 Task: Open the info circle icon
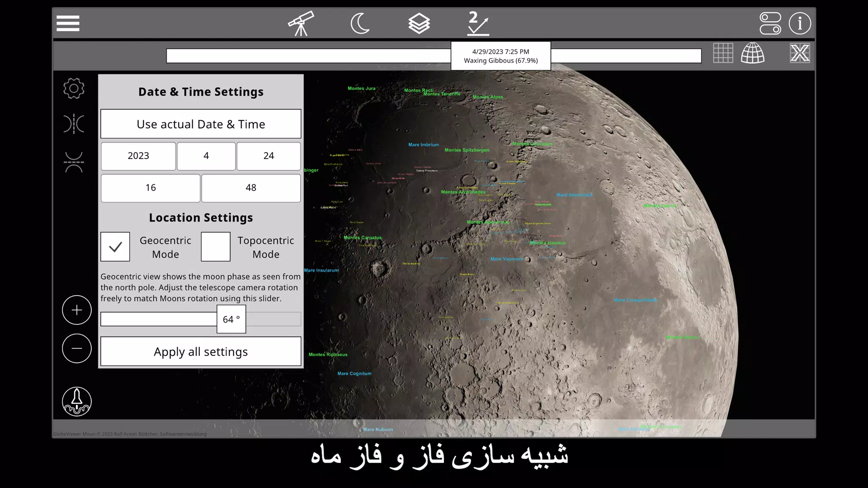click(x=800, y=23)
